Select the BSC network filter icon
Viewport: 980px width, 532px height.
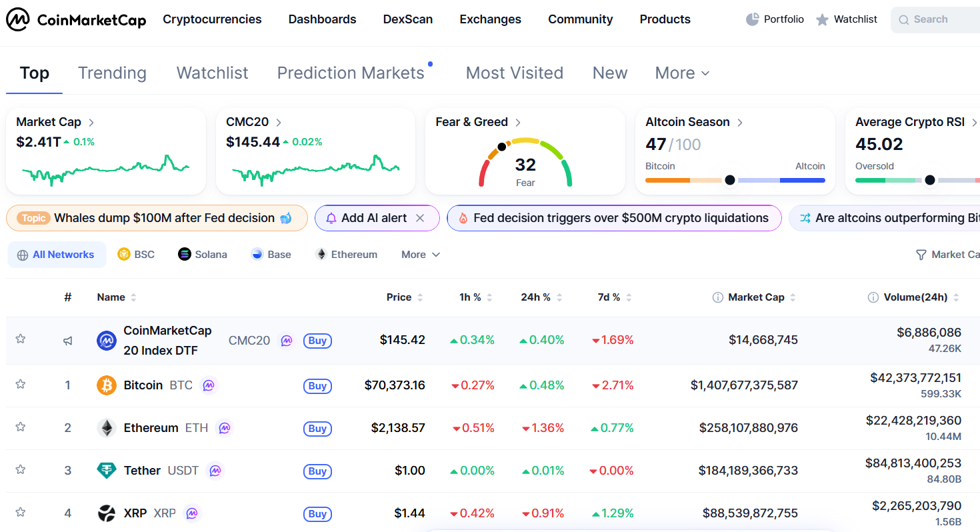coord(125,254)
